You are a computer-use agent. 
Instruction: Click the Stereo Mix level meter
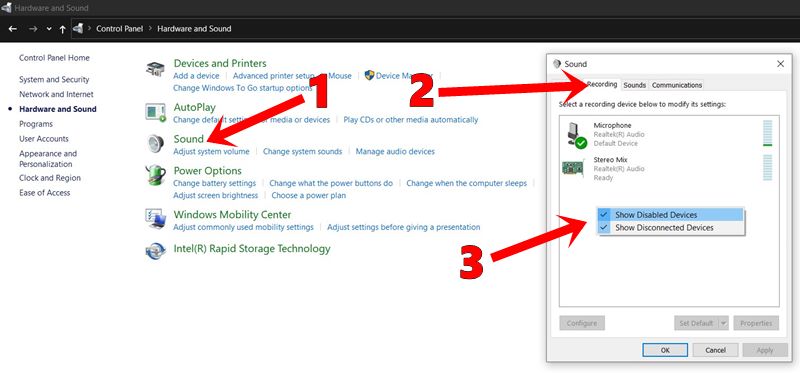tap(767, 167)
